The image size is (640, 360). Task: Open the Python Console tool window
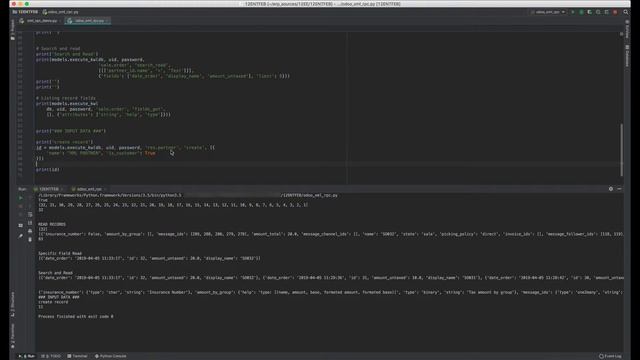click(x=111, y=356)
